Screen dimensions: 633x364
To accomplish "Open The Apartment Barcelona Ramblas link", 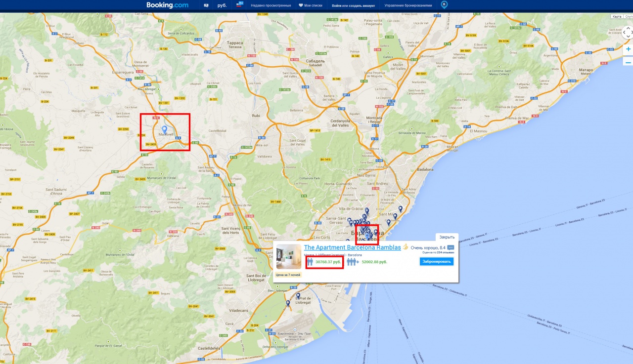I will [x=352, y=247].
